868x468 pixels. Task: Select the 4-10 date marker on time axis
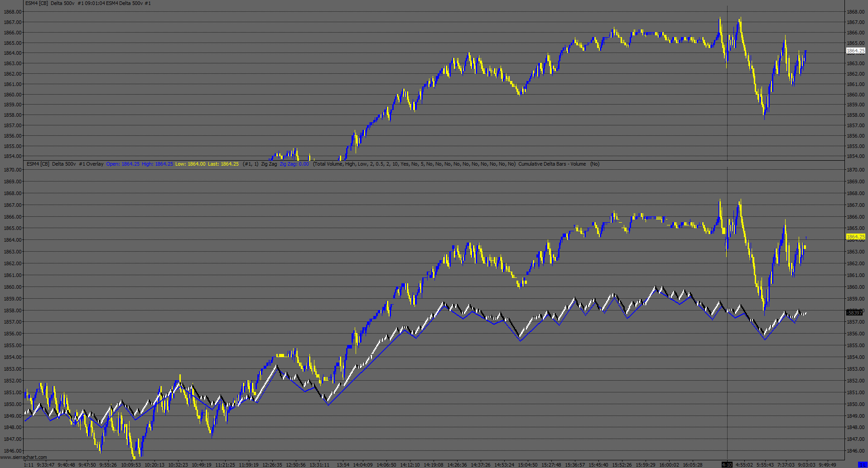click(x=727, y=465)
